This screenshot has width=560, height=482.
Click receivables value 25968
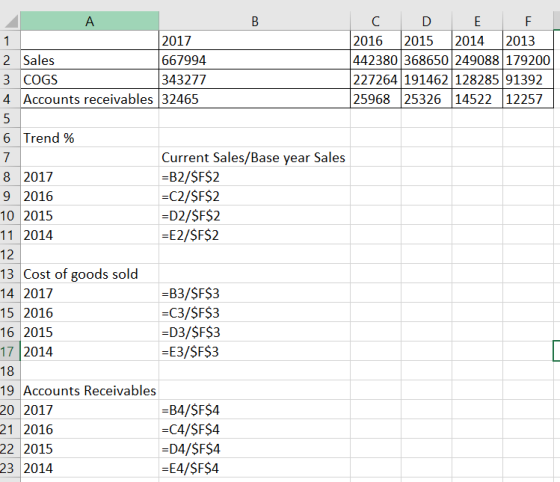(376, 99)
